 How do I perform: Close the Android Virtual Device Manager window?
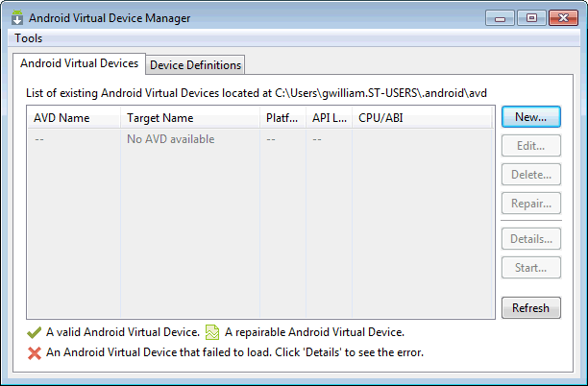(563, 18)
